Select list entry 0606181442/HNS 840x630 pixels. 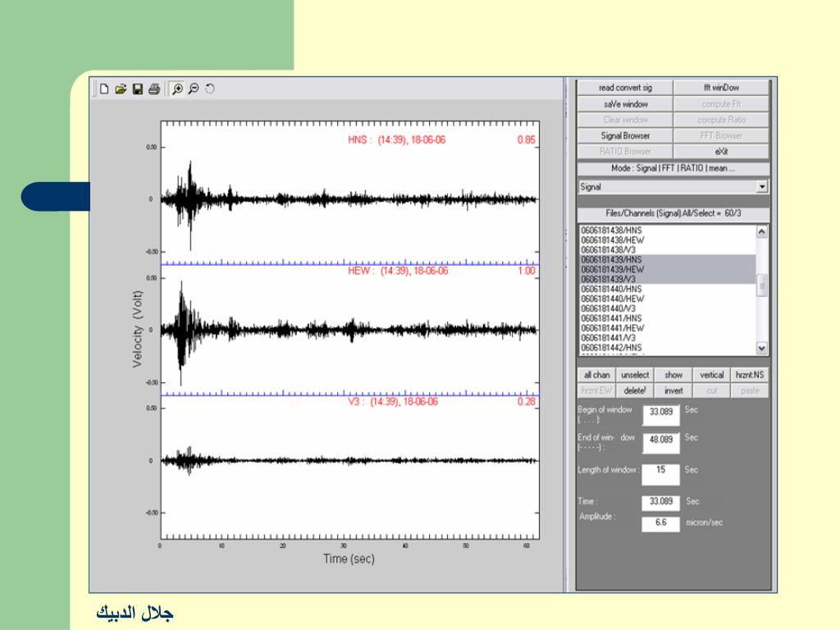pos(667,347)
